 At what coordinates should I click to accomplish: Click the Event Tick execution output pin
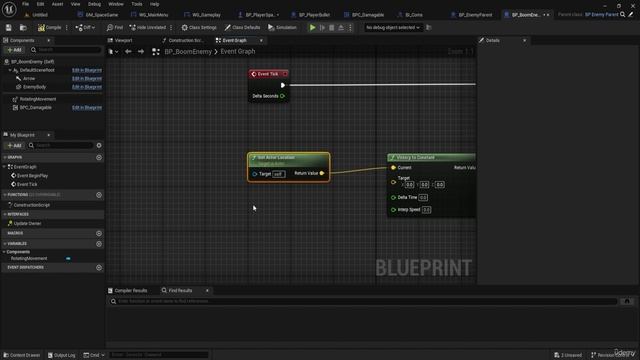point(282,85)
